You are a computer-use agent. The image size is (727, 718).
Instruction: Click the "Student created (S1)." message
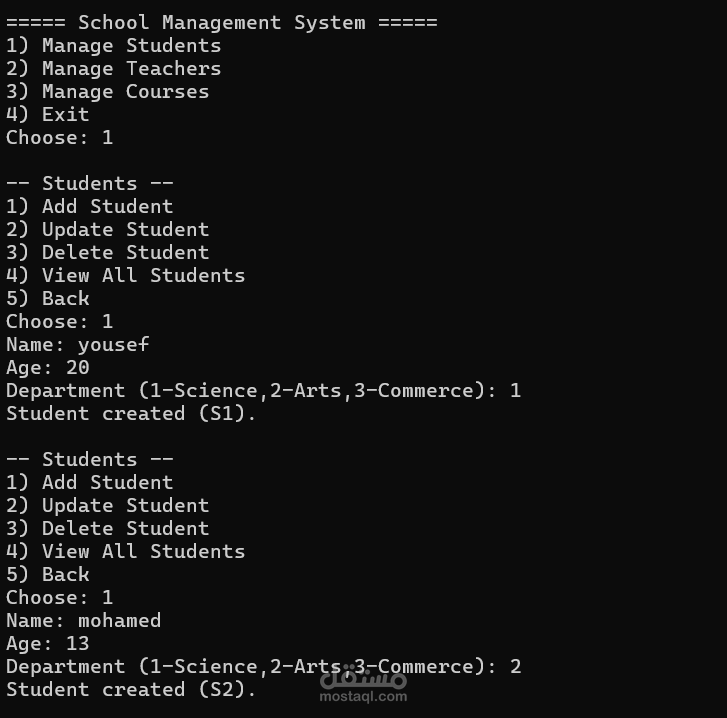point(131,413)
